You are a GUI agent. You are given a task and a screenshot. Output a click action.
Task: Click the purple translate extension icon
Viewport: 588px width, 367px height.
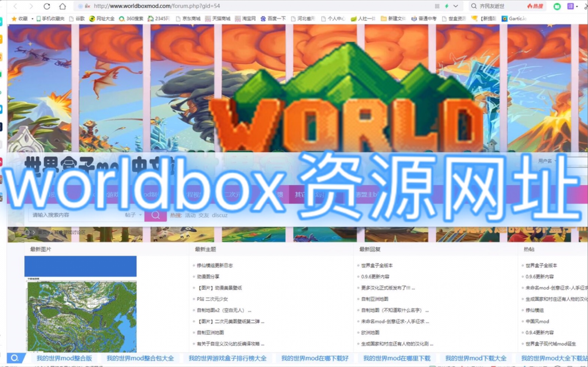(x=570, y=6)
